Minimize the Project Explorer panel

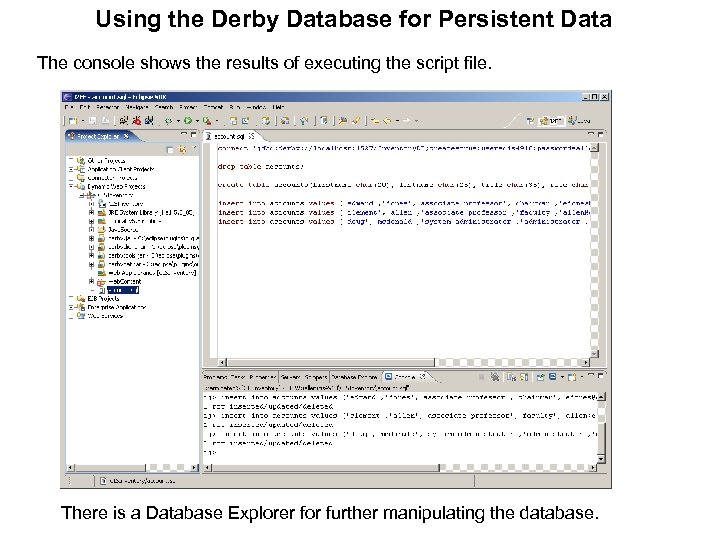coord(184,134)
